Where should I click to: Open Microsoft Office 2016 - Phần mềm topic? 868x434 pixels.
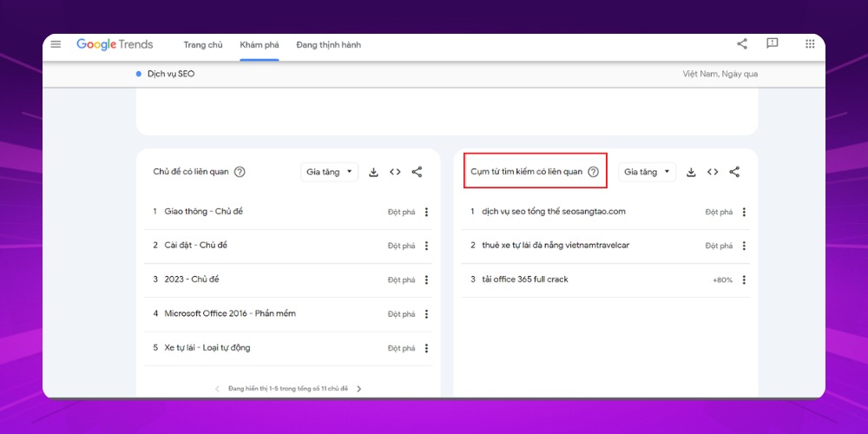tap(230, 313)
